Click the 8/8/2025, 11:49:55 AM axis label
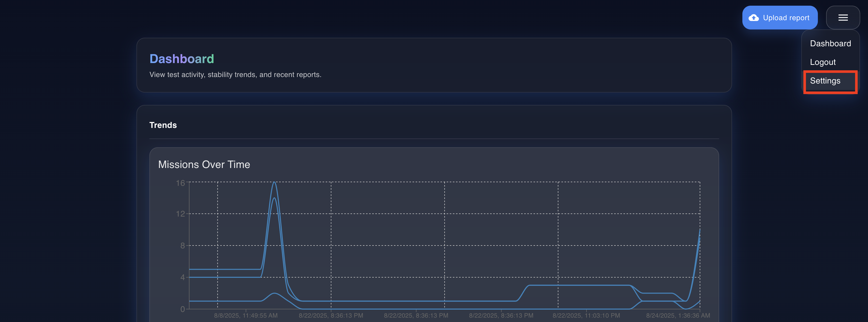The height and width of the screenshot is (322, 868). click(x=246, y=316)
